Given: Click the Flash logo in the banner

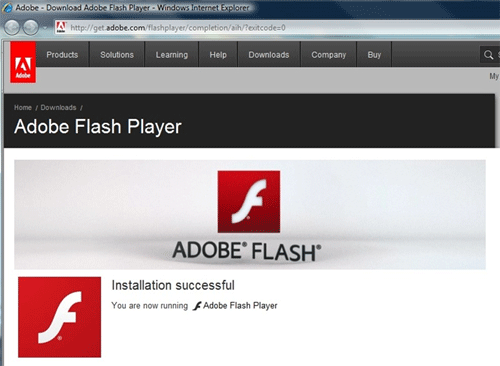Looking at the screenshot, I should tap(249, 202).
